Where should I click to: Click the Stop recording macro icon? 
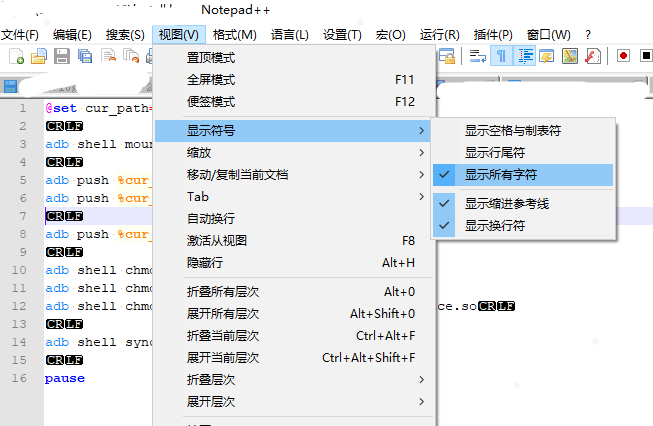pos(646,56)
